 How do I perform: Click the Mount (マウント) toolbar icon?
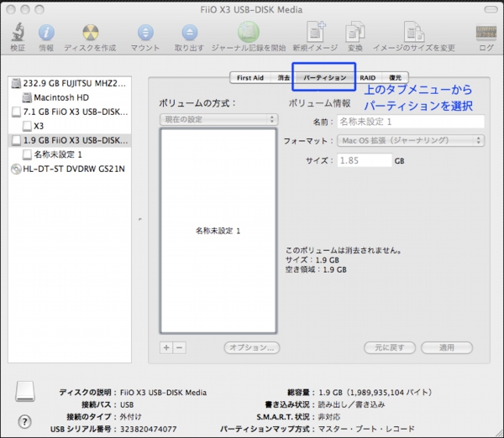click(145, 33)
